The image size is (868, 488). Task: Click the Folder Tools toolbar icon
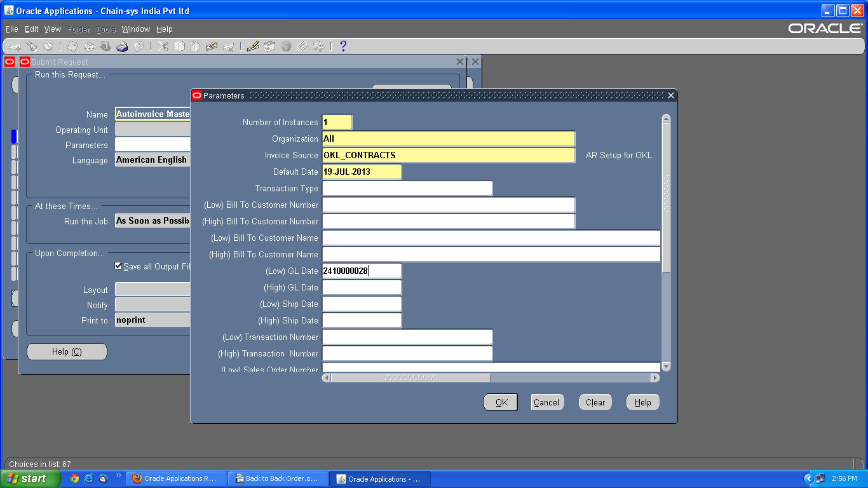[x=318, y=46]
